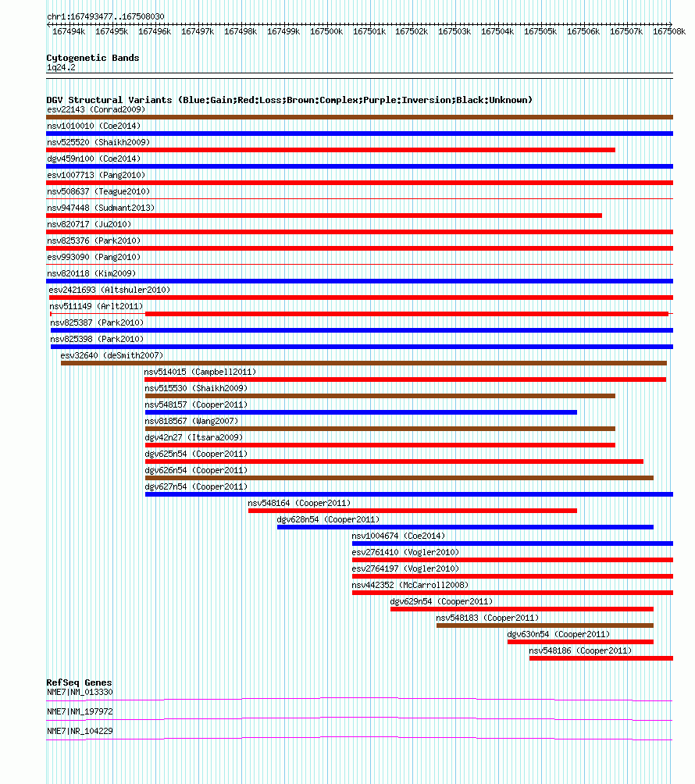Click the 167494k ruler tick label
The width and height of the screenshot is (695, 784).
[69, 31]
